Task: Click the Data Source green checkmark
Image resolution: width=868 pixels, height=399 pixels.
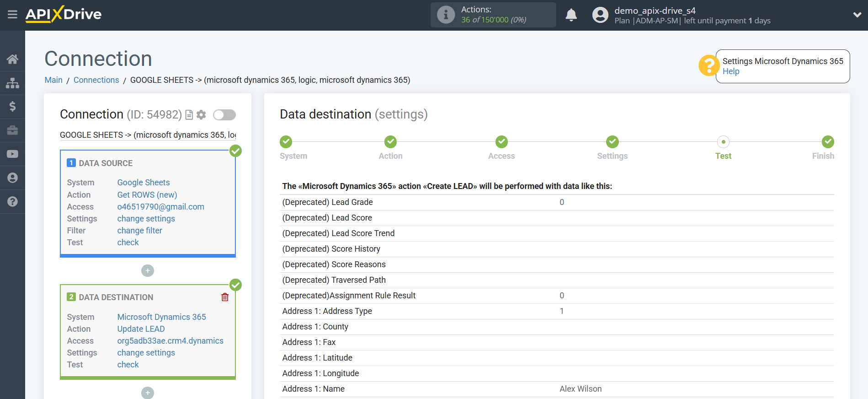Action: (x=235, y=151)
